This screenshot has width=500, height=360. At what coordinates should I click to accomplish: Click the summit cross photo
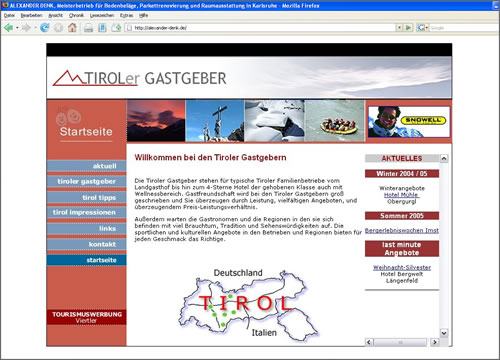[x=215, y=121]
